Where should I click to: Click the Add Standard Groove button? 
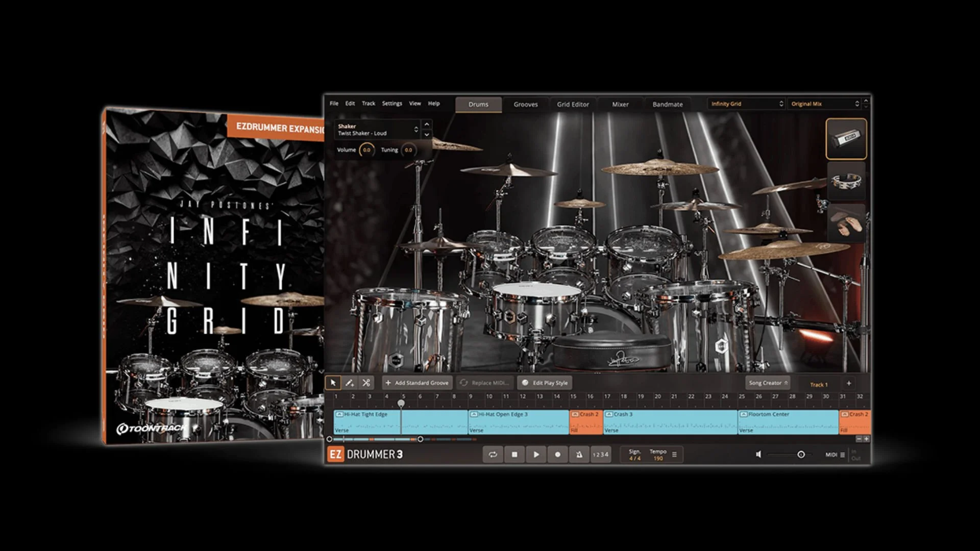pos(417,383)
